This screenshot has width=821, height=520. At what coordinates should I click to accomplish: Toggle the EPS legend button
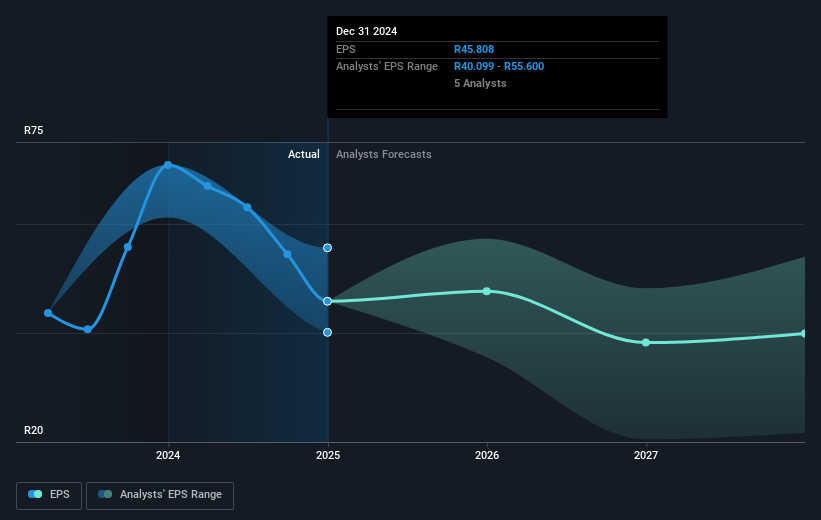coord(49,495)
